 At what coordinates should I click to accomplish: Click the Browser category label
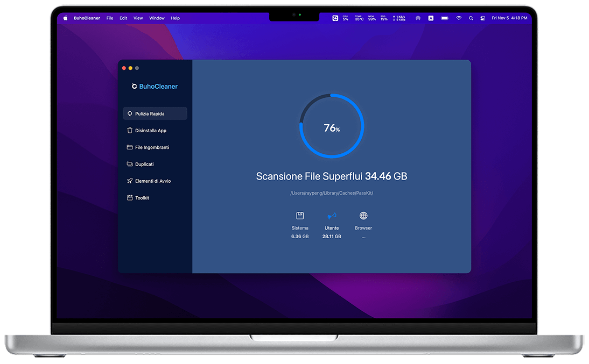coord(363,228)
